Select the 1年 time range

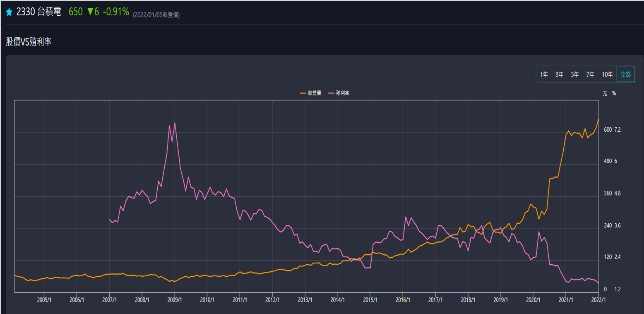pyautogui.click(x=544, y=75)
